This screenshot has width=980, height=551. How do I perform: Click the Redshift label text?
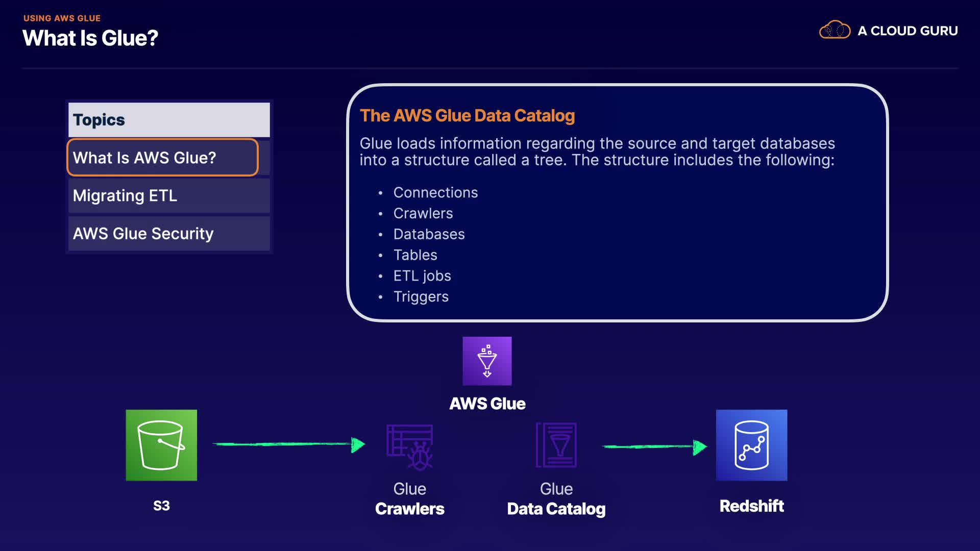[751, 506]
